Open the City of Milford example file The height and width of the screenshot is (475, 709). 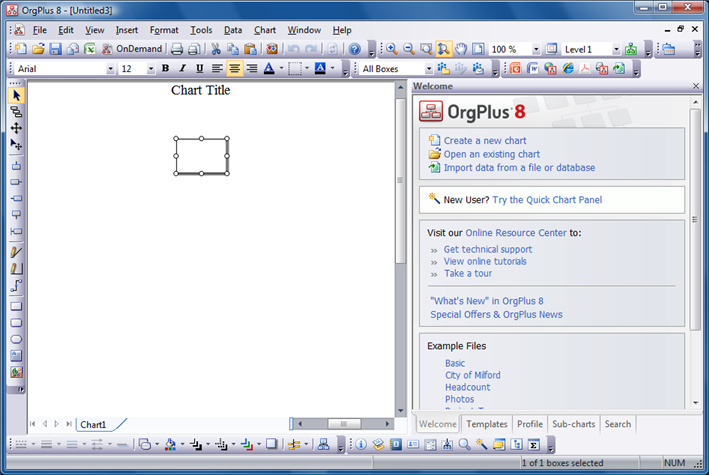(x=473, y=375)
